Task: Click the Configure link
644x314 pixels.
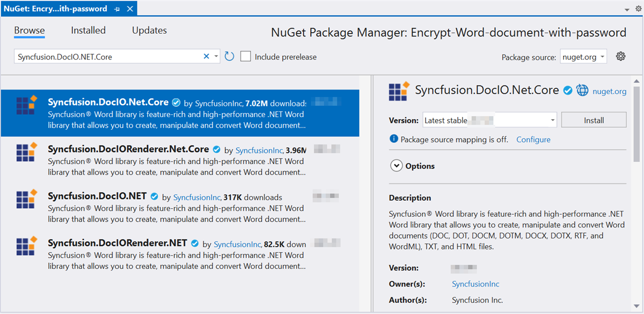Action: 533,140
